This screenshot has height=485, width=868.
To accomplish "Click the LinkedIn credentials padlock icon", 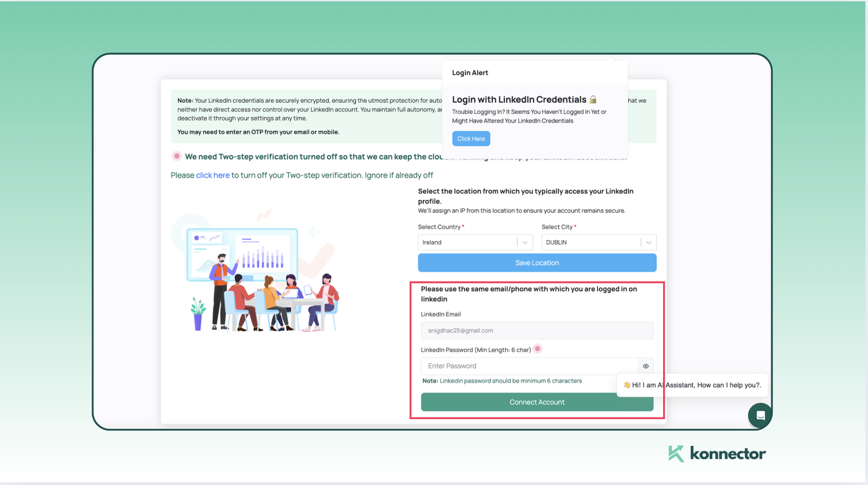I will (594, 98).
